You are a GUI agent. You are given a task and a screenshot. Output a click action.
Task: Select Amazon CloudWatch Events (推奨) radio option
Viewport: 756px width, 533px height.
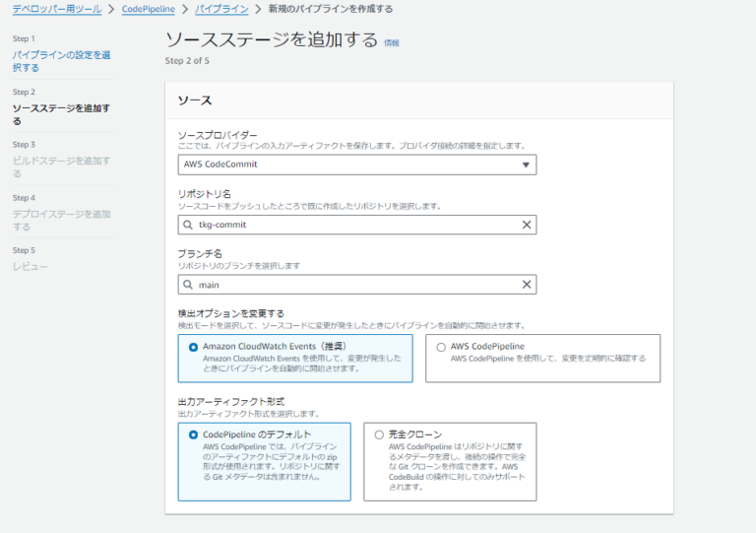point(193,347)
